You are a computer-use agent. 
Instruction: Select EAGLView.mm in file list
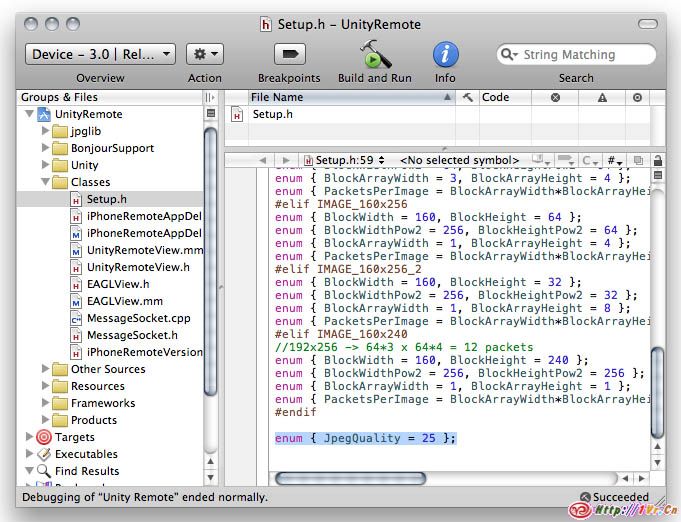[124, 301]
